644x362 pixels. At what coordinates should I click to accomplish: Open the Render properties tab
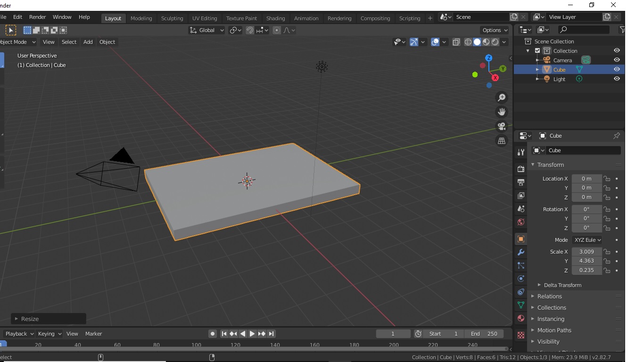pos(521,169)
